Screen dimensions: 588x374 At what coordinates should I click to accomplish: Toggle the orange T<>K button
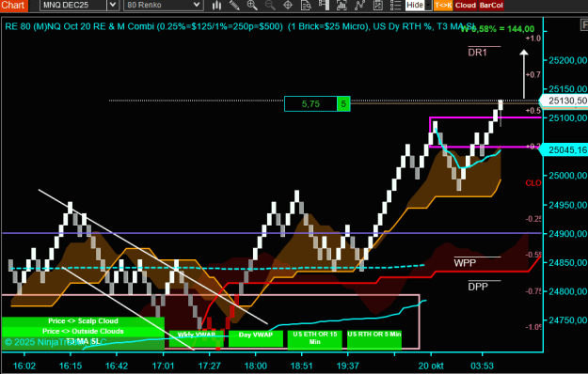click(x=443, y=6)
